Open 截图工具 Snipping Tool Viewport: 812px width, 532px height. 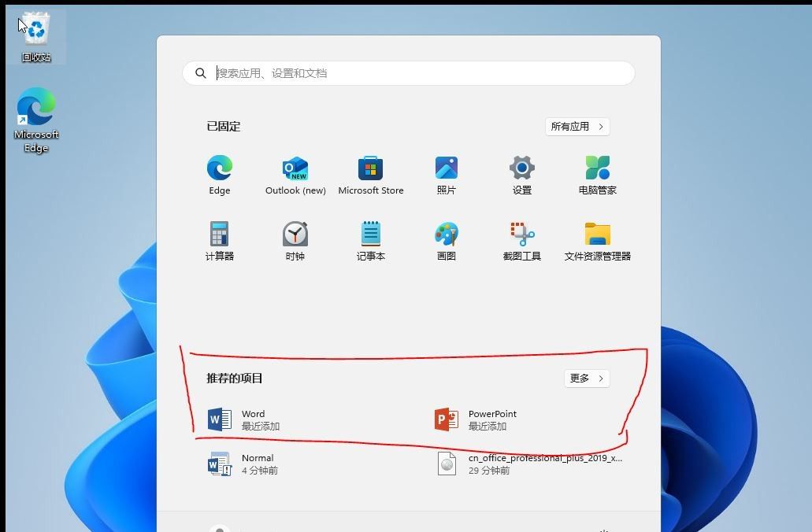522,241
